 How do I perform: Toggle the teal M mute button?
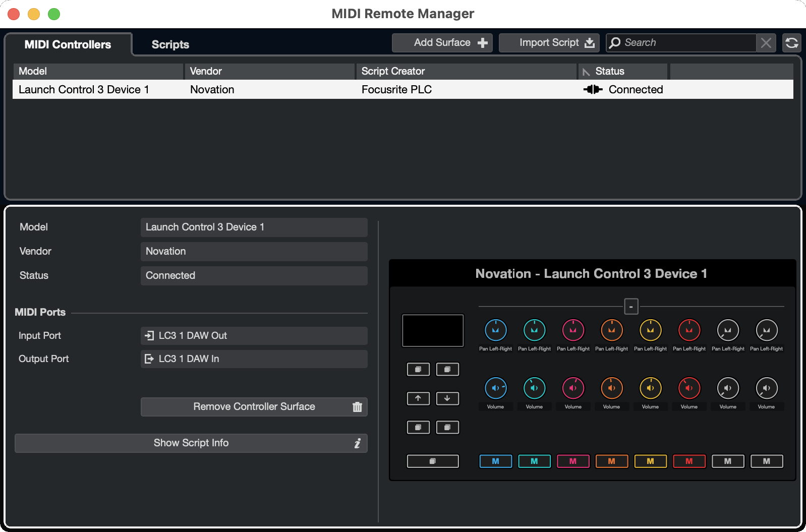tap(534, 461)
